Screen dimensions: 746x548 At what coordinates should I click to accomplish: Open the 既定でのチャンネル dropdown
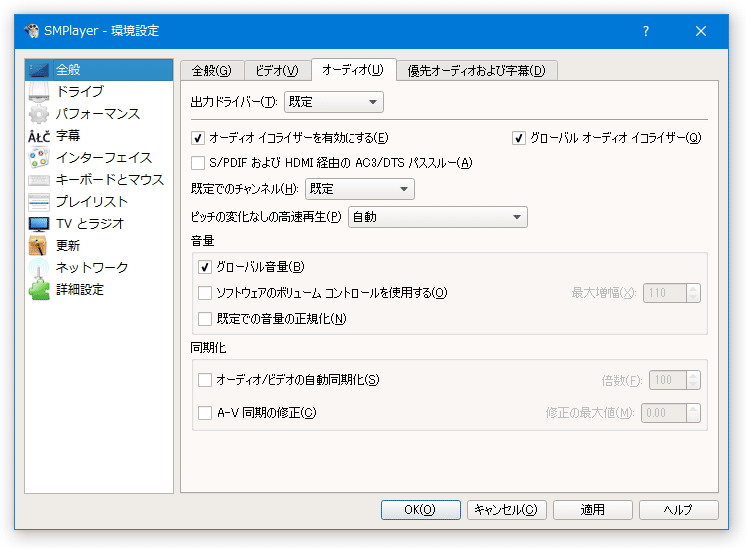pyautogui.click(x=360, y=189)
